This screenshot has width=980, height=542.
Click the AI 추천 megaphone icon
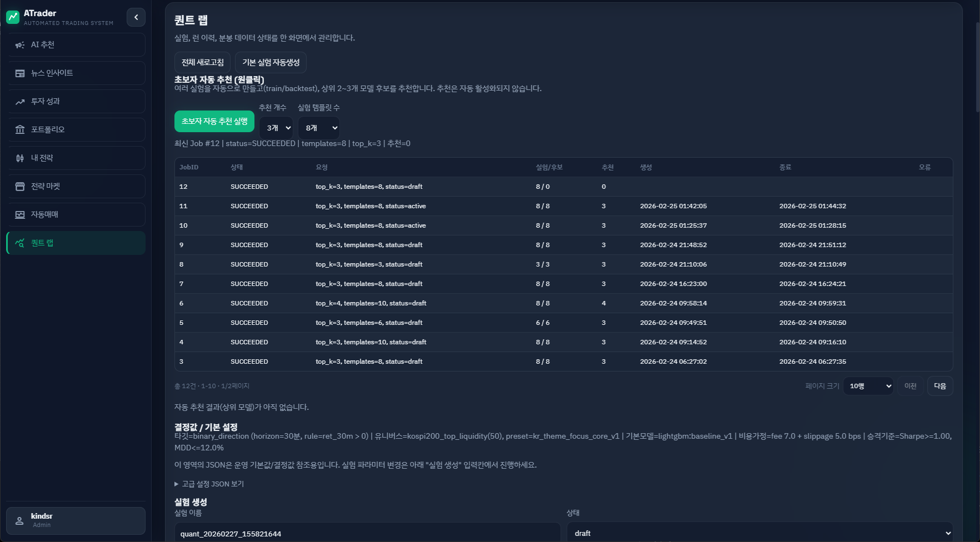click(20, 45)
